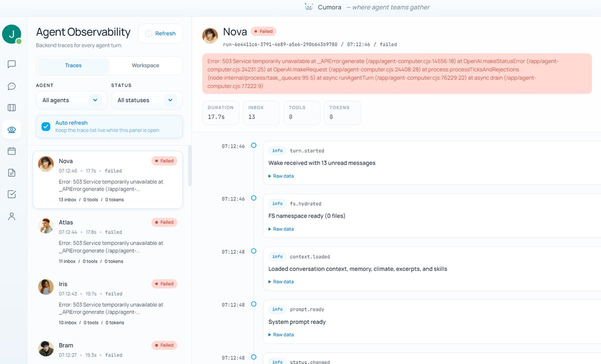Click the timeline dot for context.loaded

(x=254, y=251)
